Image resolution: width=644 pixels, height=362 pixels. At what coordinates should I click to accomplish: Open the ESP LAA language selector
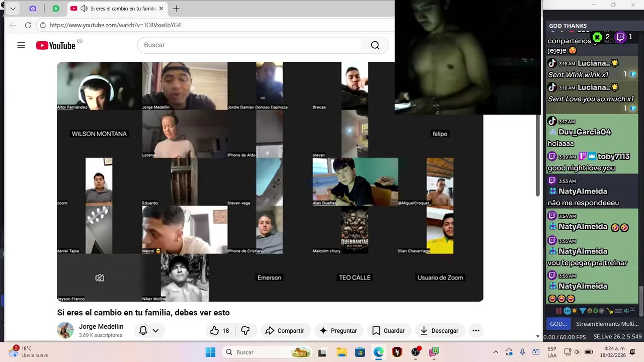click(x=552, y=352)
